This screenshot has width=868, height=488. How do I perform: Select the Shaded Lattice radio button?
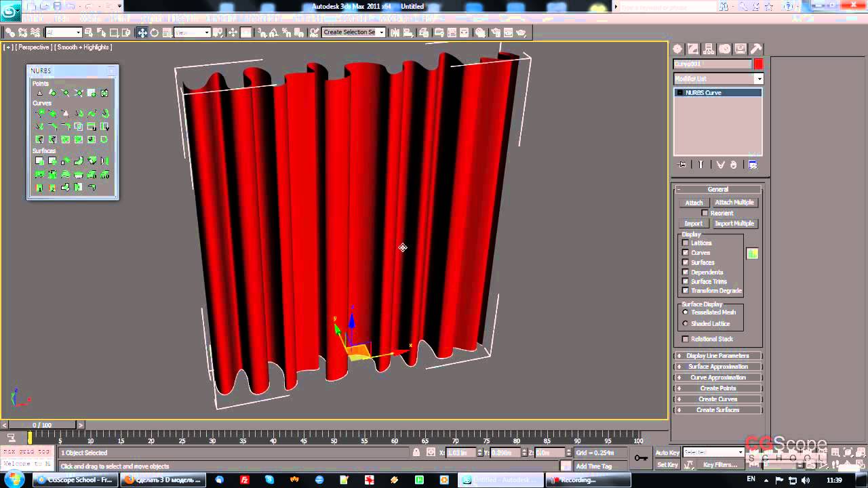tap(686, 323)
